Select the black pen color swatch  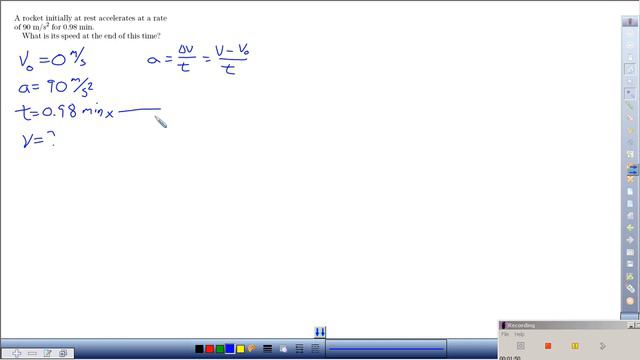pyautogui.click(x=199, y=349)
